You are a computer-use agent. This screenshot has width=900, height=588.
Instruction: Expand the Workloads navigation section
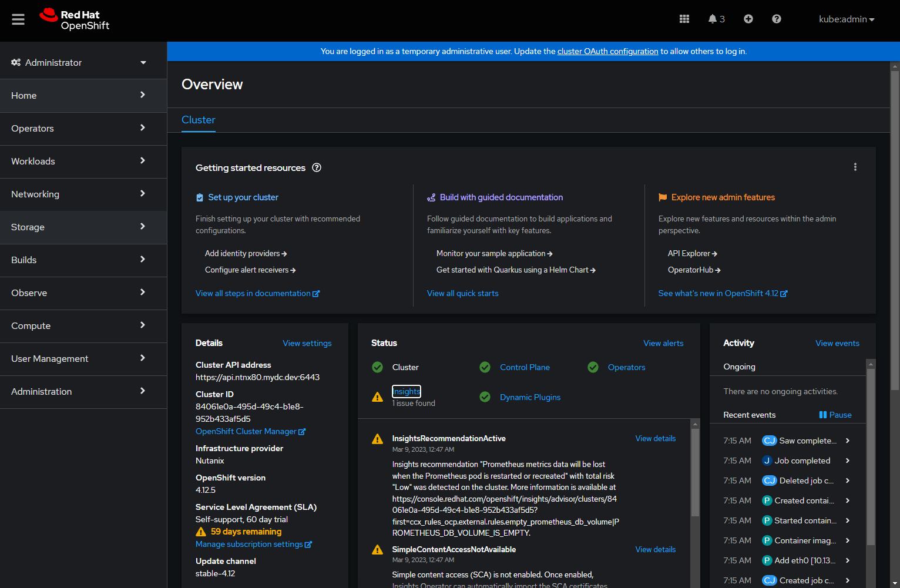click(x=83, y=162)
